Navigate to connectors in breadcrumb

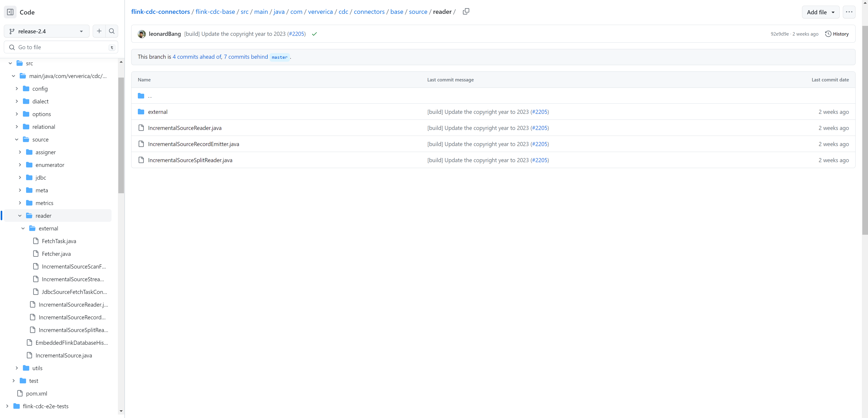[369, 12]
